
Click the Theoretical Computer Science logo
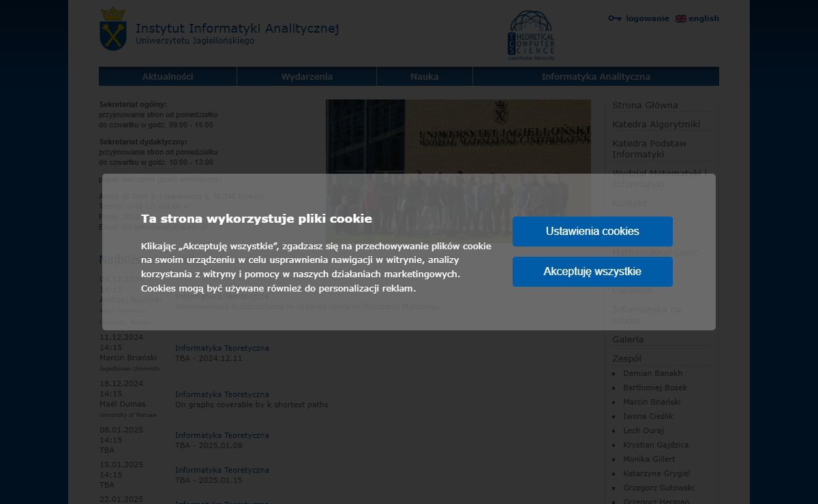click(531, 35)
